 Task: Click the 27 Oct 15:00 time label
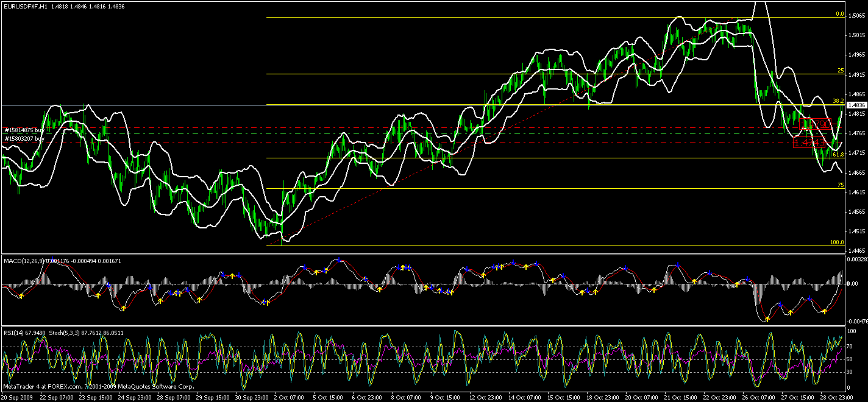click(799, 397)
